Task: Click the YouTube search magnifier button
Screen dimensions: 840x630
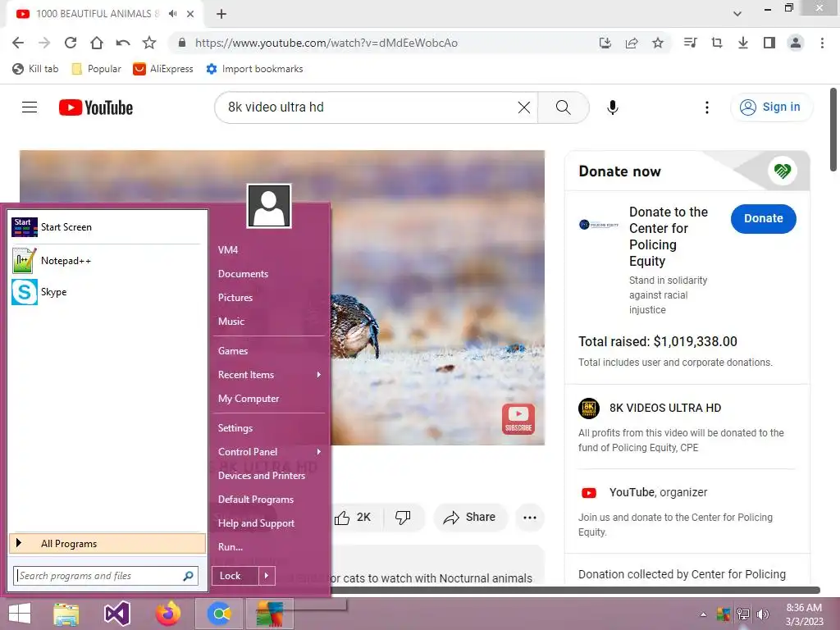Action: coord(563,107)
